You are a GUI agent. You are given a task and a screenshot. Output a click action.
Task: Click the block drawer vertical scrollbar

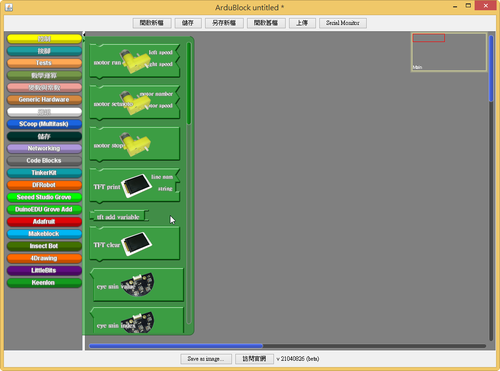click(x=189, y=83)
